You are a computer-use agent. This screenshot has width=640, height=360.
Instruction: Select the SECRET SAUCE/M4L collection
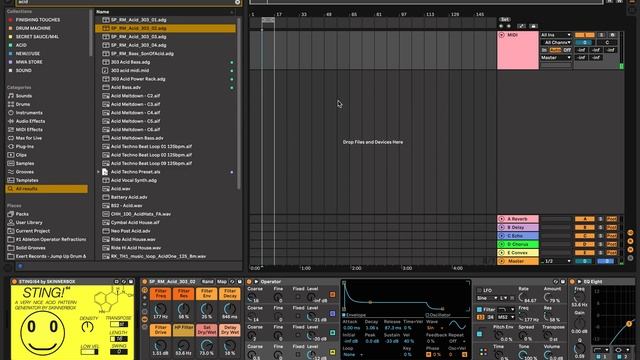click(x=37, y=37)
